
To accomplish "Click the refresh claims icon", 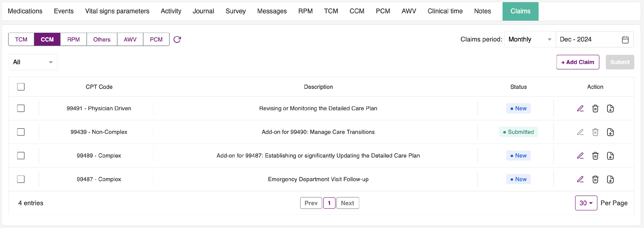I will tap(177, 40).
